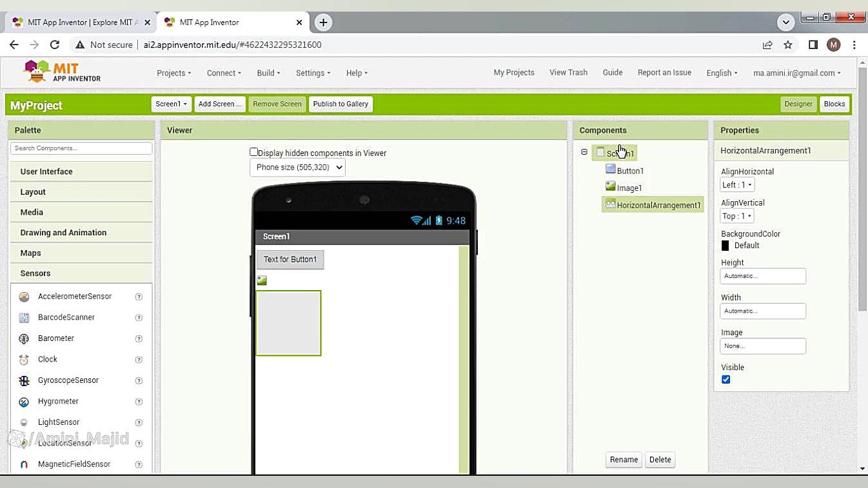This screenshot has width=868, height=488.
Task: Open the Settings menu
Action: [x=313, y=73]
